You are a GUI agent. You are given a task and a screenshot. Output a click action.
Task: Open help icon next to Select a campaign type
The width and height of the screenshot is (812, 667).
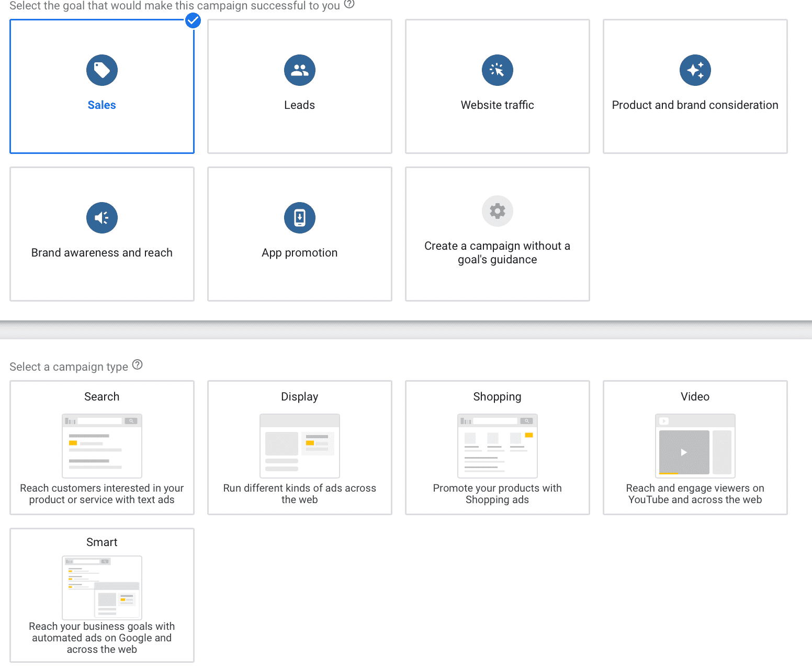click(x=137, y=365)
